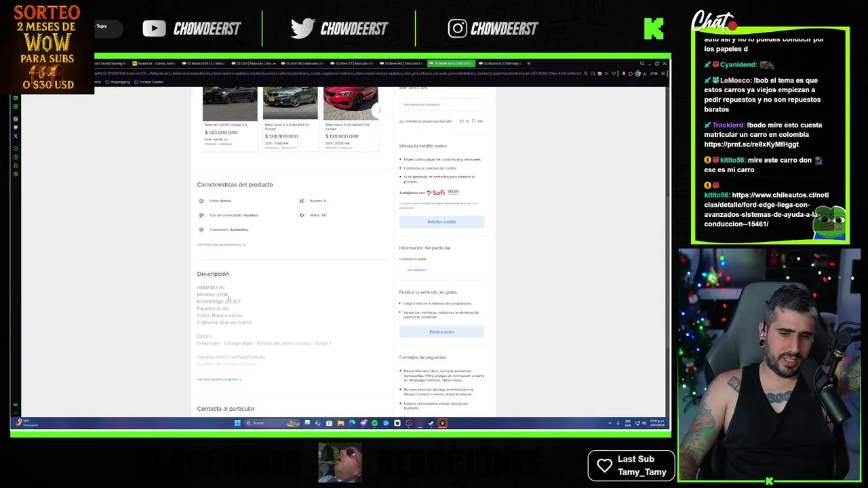Show hidden tray icons chevron

[x=609, y=423]
